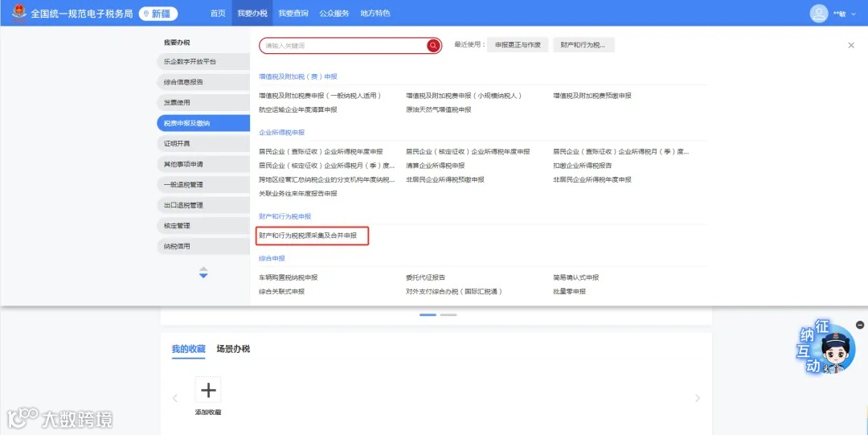Select the 我要办税 top navigation item
868x435 pixels.
(x=252, y=14)
